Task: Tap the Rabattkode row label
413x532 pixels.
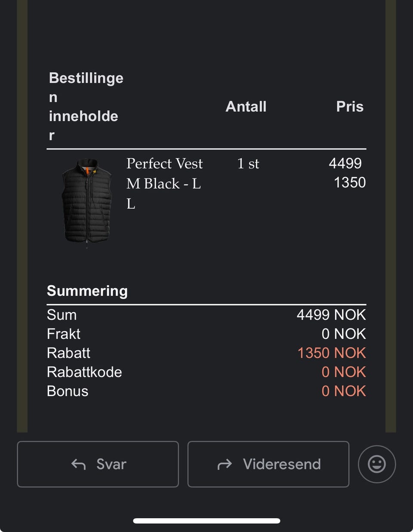Action: tap(84, 372)
